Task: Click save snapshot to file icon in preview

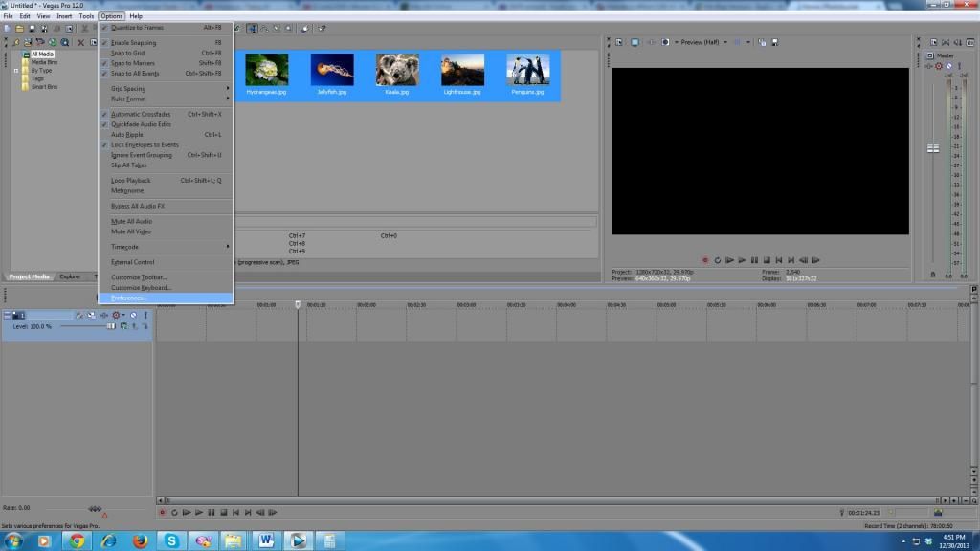Action: click(x=775, y=42)
